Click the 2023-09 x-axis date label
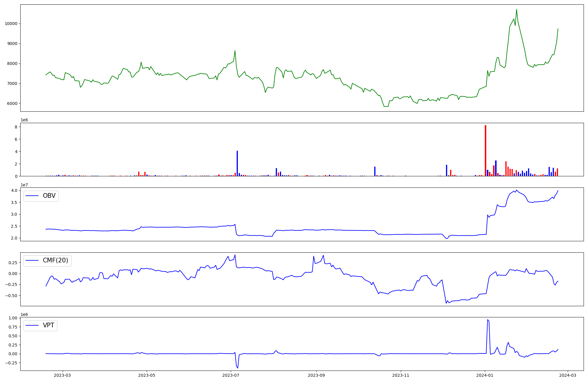 click(316, 375)
